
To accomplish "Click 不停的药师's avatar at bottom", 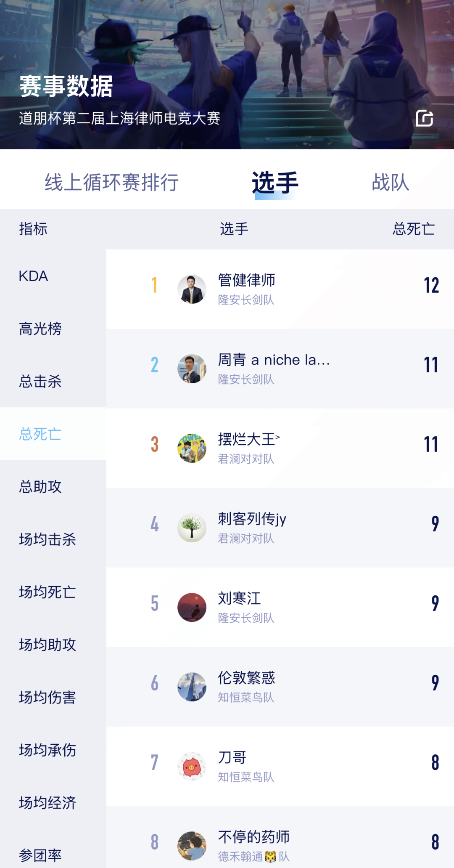I will point(192,845).
